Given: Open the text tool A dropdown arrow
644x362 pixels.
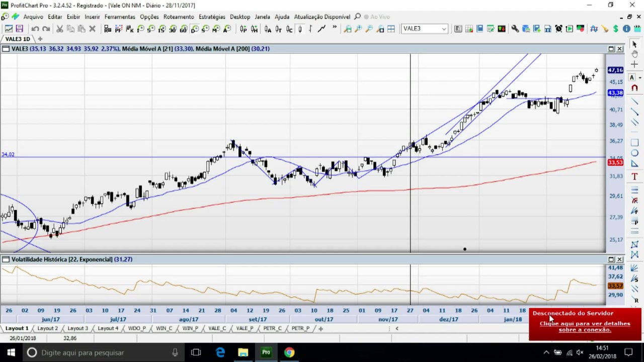Looking at the screenshot, I should click(x=639, y=77).
